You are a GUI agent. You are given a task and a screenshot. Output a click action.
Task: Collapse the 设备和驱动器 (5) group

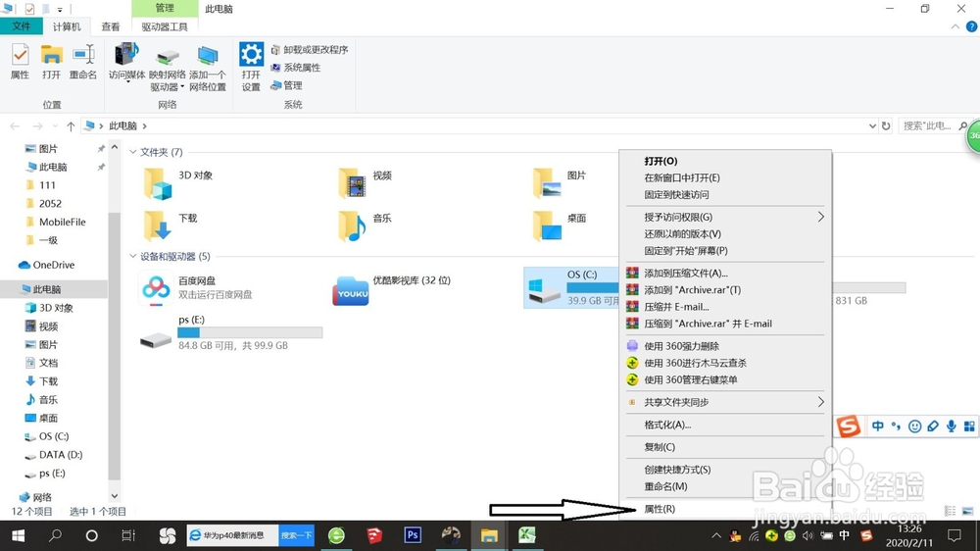132,256
